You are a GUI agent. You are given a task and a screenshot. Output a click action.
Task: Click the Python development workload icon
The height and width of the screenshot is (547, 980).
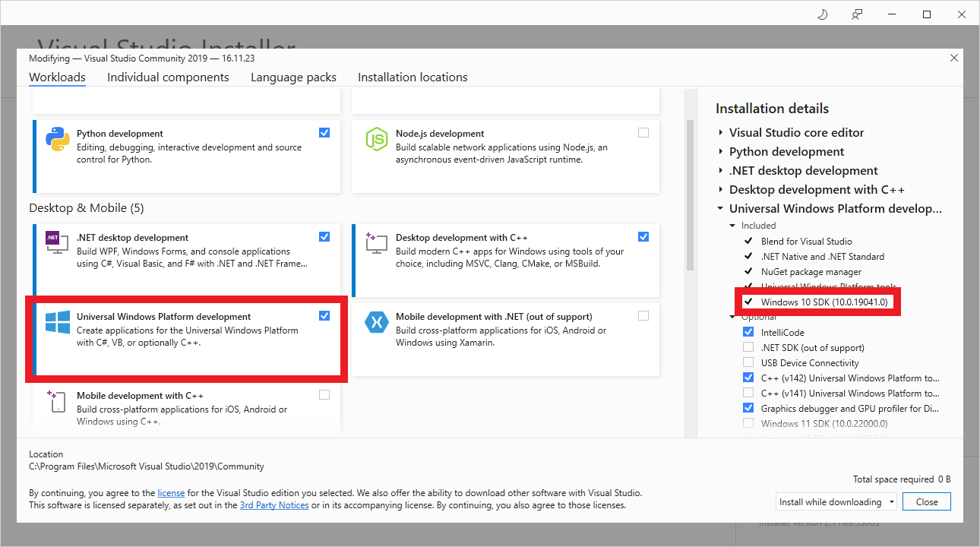pyautogui.click(x=58, y=141)
